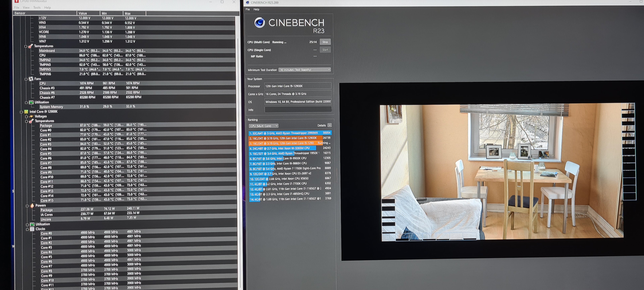Stop the running Multi Core test
Viewport: 644px width, 290px height.
click(x=325, y=42)
